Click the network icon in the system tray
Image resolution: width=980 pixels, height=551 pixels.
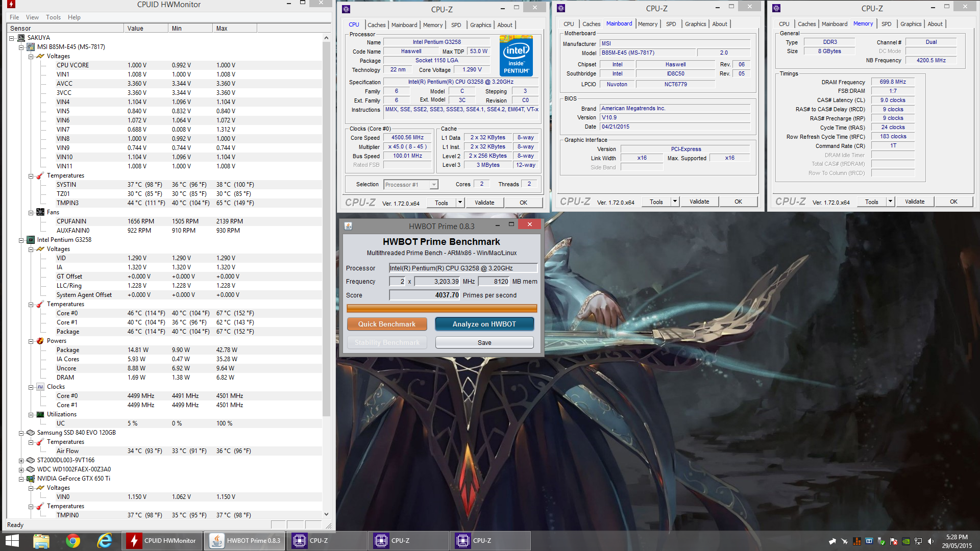click(x=918, y=541)
